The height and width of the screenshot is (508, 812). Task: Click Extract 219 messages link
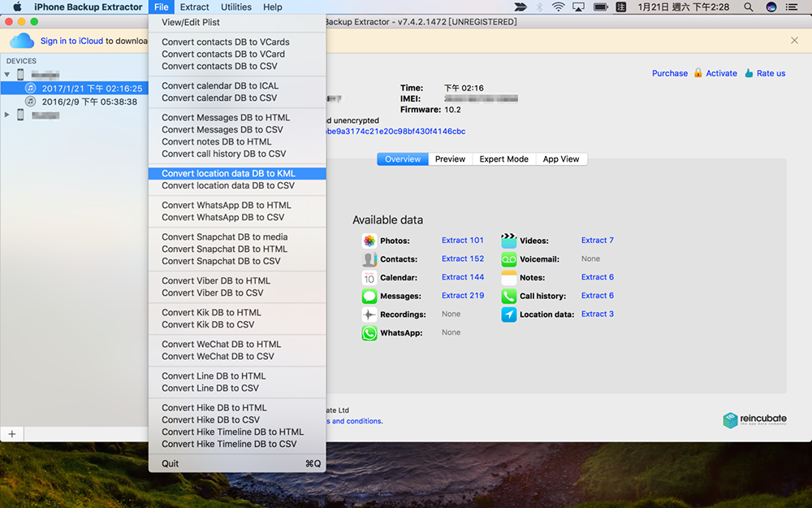[x=463, y=296]
